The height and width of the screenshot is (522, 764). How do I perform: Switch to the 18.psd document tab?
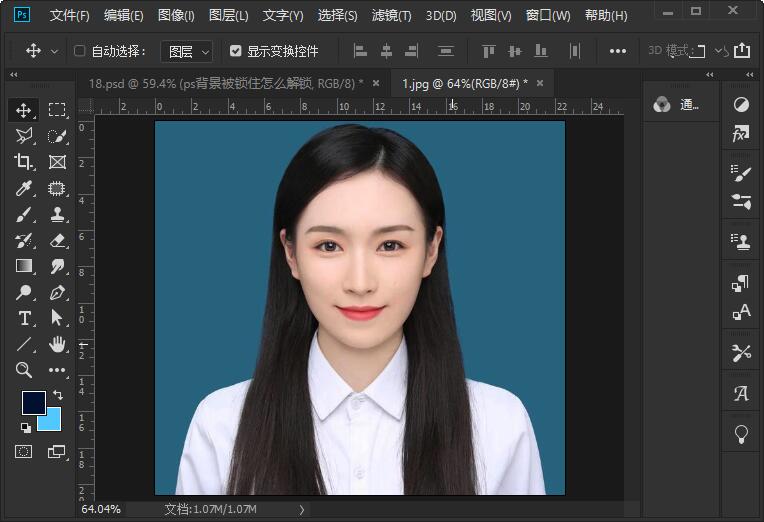click(226, 84)
